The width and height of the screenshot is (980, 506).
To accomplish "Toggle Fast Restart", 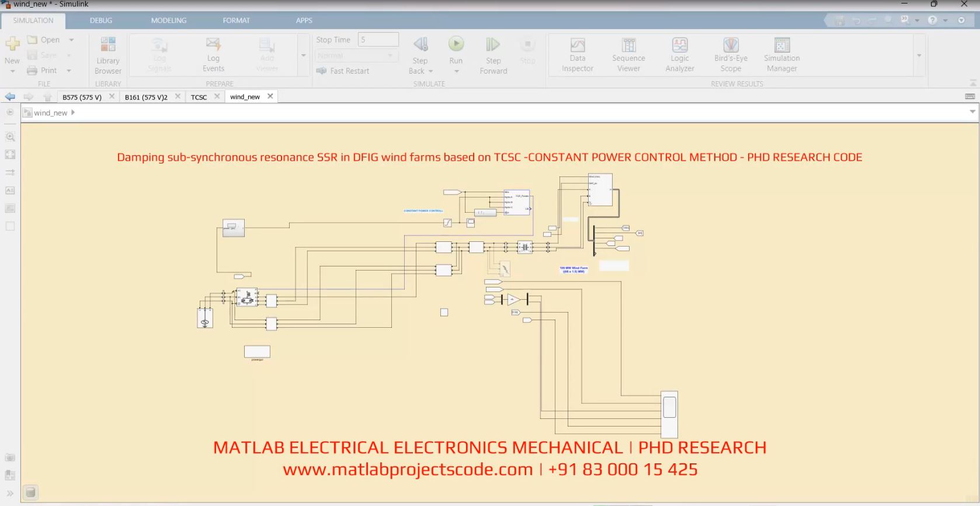I will pyautogui.click(x=343, y=71).
